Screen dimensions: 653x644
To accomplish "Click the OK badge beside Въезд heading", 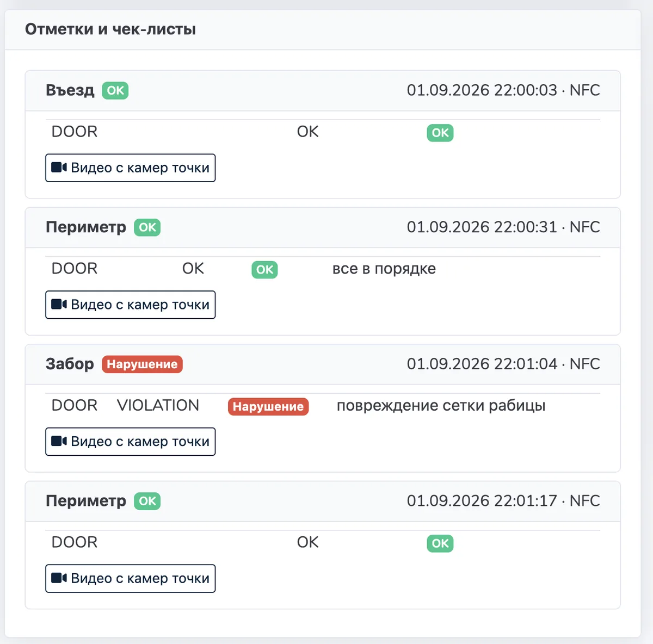I will pos(115,90).
